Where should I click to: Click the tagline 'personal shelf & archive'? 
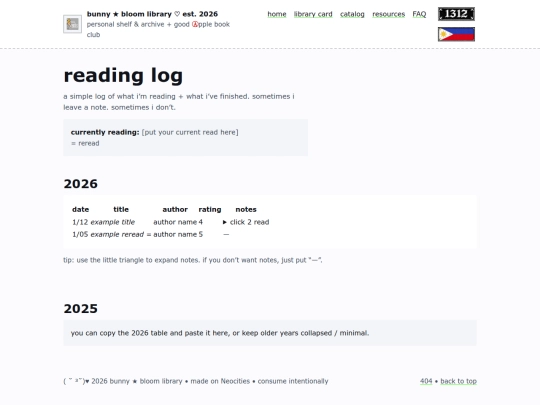point(125,24)
